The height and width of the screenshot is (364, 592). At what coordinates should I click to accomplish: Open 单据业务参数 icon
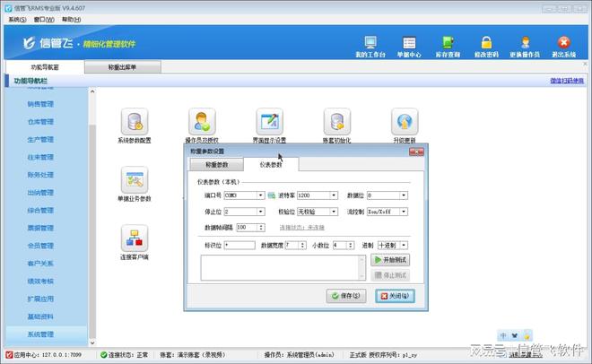click(135, 180)
